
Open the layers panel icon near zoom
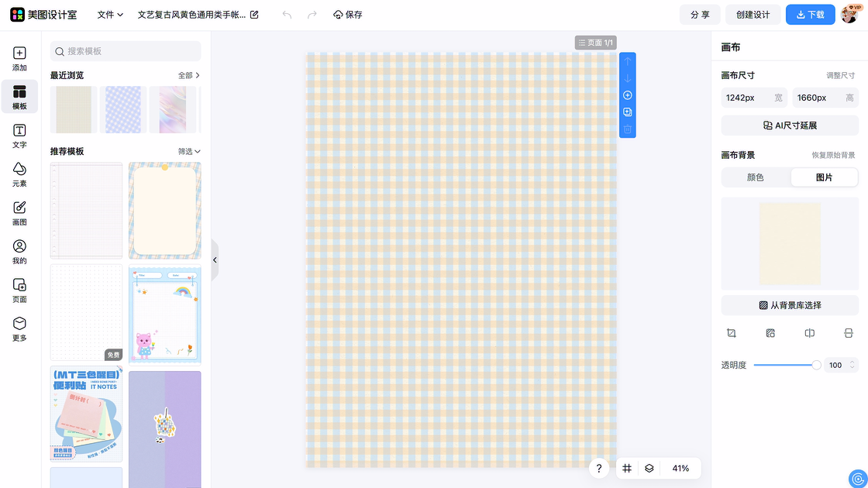click(649, 469)
